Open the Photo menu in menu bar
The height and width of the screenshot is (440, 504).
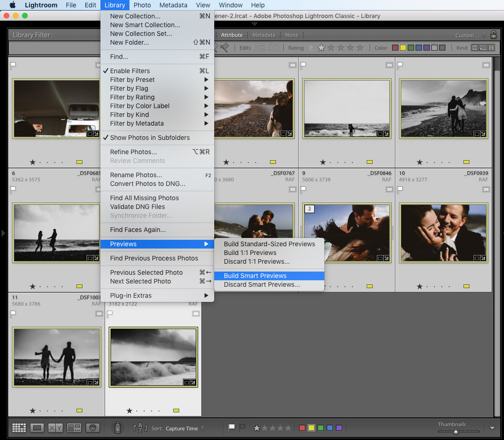(142, 5)
